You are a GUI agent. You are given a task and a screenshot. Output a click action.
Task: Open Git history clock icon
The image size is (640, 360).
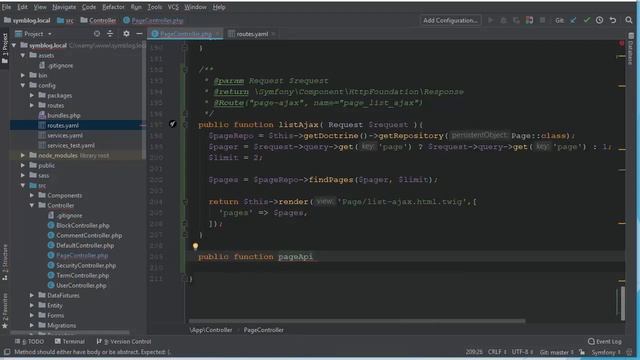[x=599, y=20]
